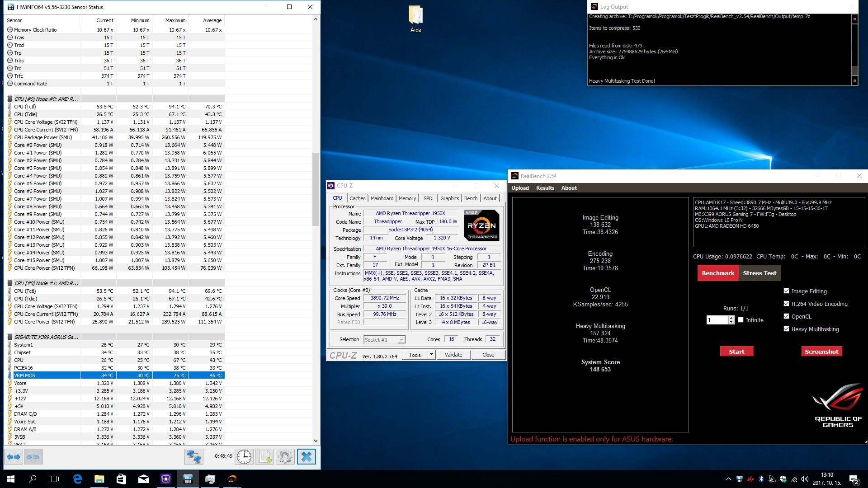Open RealBench Upload menu
Screen dimensions: 868x488
(x=520, y=188)
